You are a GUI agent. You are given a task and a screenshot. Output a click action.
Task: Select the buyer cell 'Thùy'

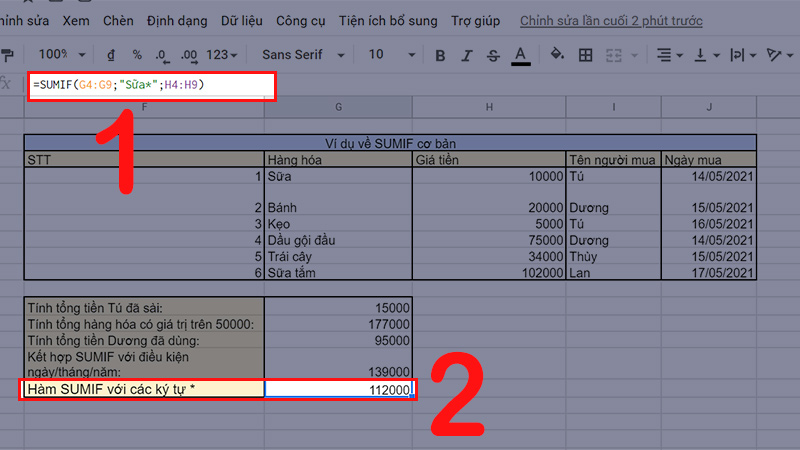coord(613,257)
